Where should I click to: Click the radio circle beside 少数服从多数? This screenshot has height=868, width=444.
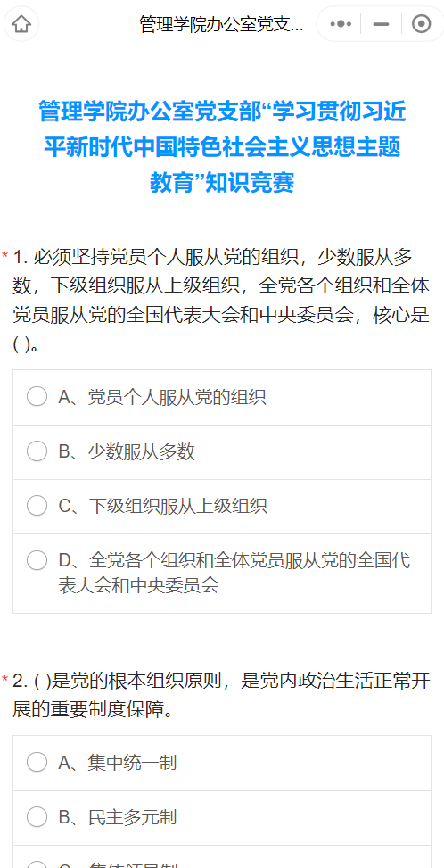[x=37, y=451]
